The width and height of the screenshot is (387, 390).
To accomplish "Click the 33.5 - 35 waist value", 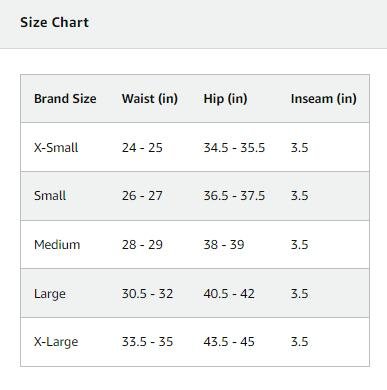I will pos(147,342).
